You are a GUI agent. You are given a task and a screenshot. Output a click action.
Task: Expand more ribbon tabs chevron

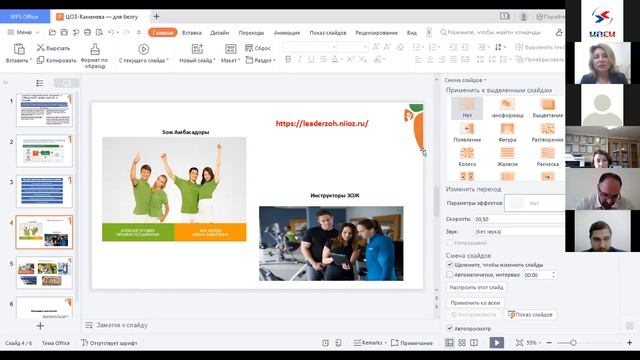coord(429,32)
